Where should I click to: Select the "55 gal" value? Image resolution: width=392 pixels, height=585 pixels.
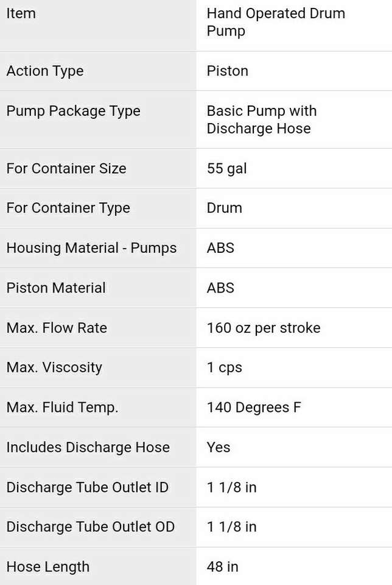tap(227, 168)
